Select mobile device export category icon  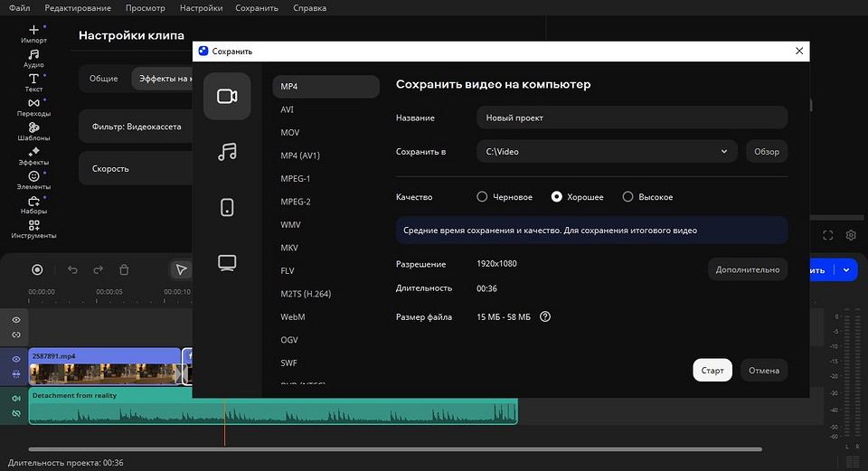tap(227, 208)
